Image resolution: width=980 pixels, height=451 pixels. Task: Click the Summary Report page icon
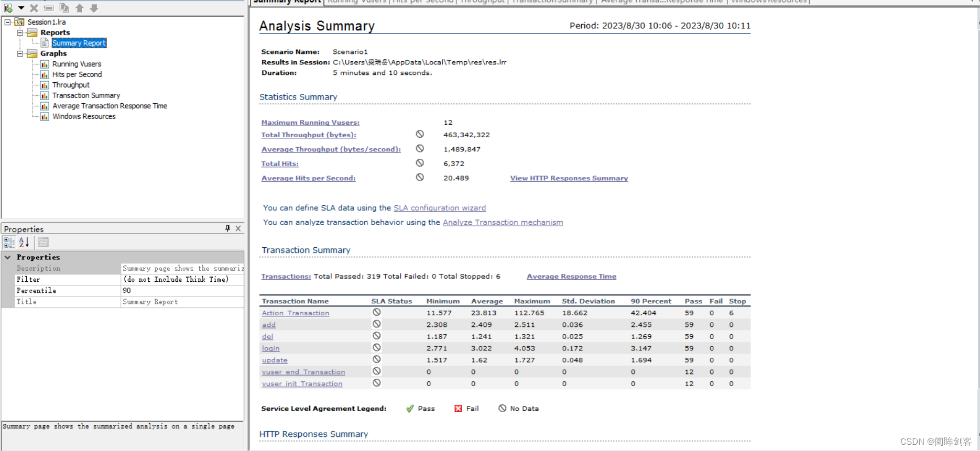click(x=45, y=43)
